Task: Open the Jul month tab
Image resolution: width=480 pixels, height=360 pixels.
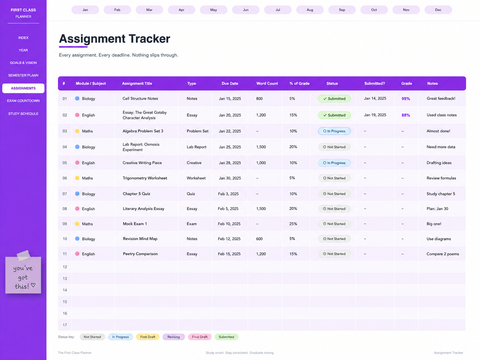Action: point(278,10)
